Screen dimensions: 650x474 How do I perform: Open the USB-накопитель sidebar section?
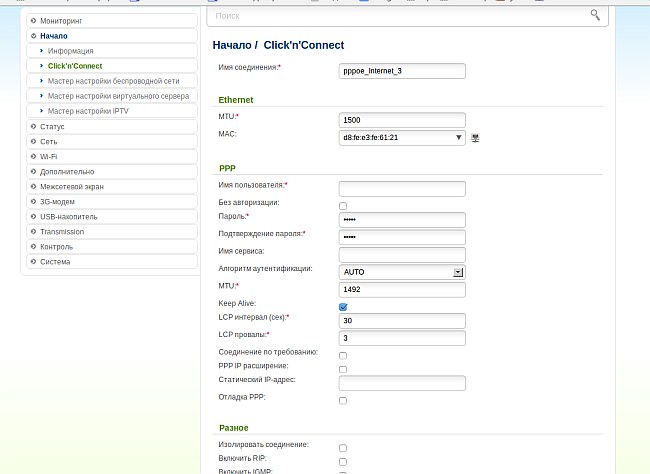(68, 216)
